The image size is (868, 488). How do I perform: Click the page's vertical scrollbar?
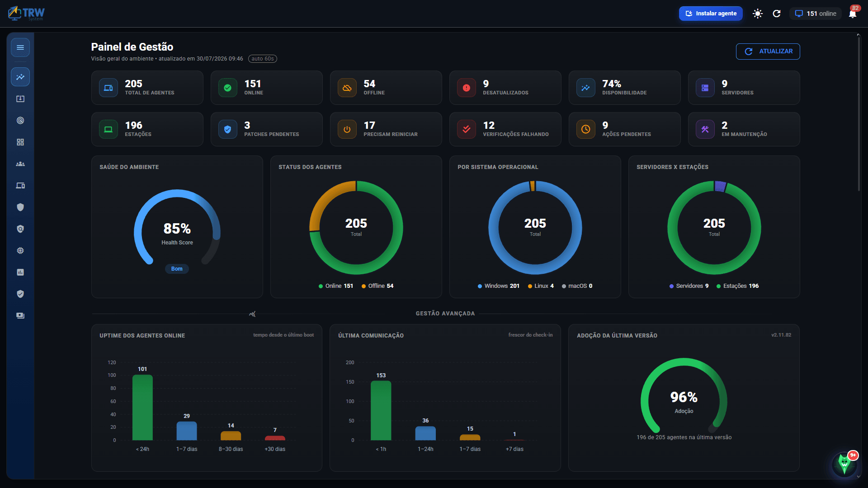859,113
